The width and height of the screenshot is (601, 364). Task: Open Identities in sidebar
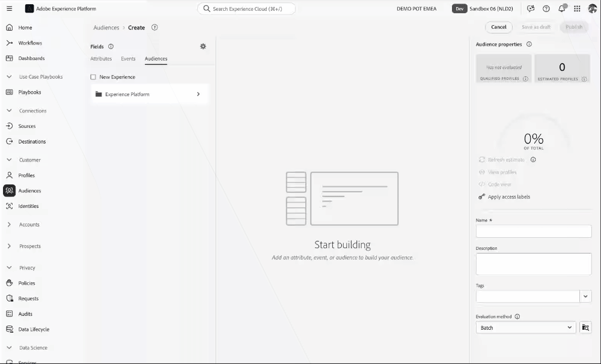[x=28, y=206]
